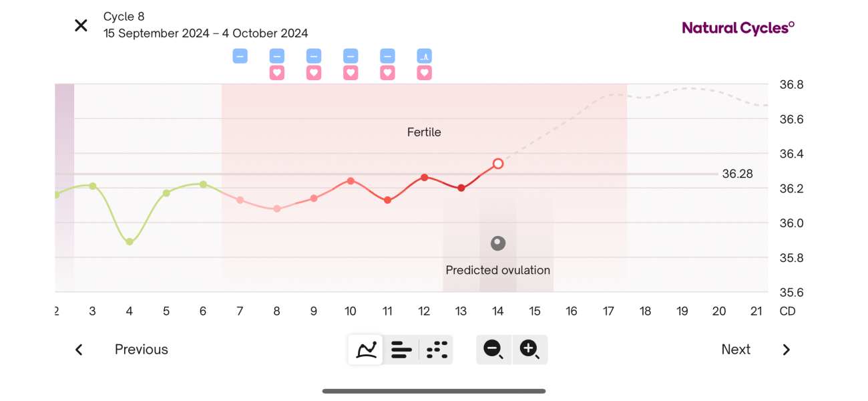Switch to the dots comparison view
This screenshot has height=401, width=868.
click(437, 350)
